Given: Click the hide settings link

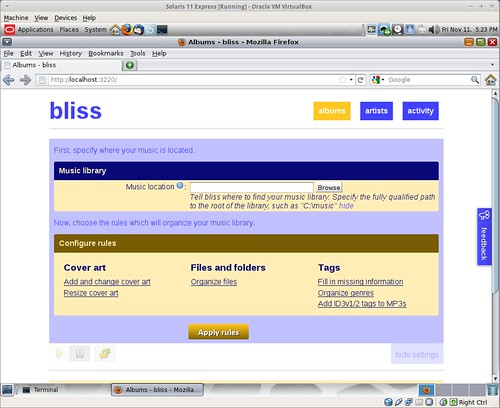Looking at the screenshot, I should [417, 355].
